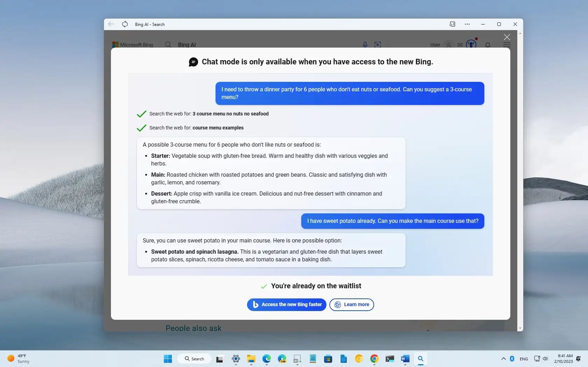Click the do-not-disturb notification bell in tray
Viewport: 588px width, 367px height.
click(579, 359)
